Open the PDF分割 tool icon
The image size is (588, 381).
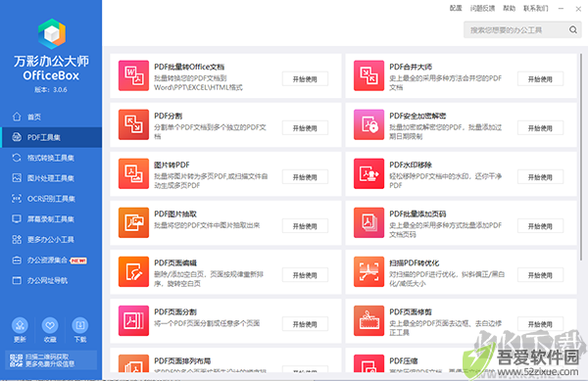tap(133, 124)
